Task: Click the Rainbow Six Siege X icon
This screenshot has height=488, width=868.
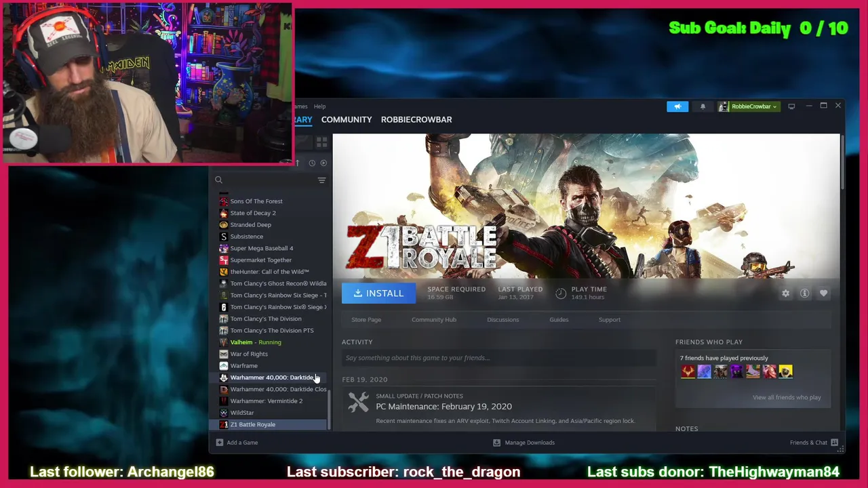Action: point(224,307)
